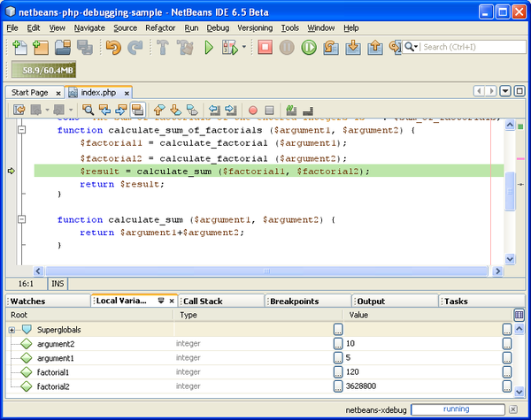The image size is (531, 420).
Task: Click the Open Project folder icon
Action: [x=62, y=48]
